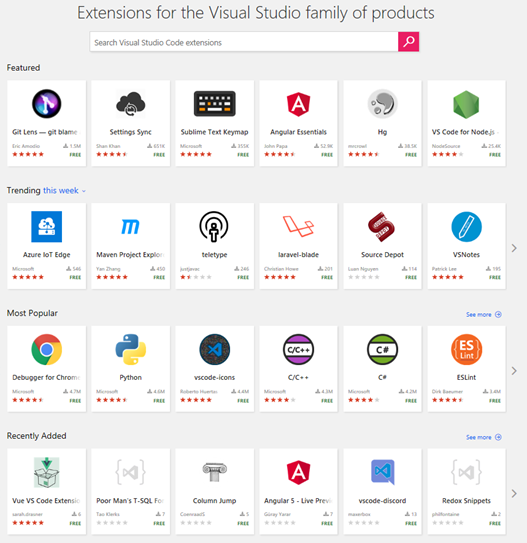
Task: Click See more for Recently Added
Action: (483, 437)
